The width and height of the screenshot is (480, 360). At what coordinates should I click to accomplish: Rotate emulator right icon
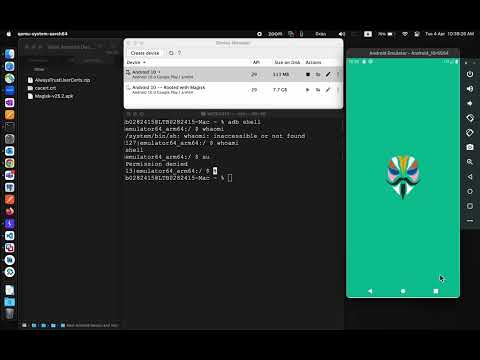tap(470, 133)
